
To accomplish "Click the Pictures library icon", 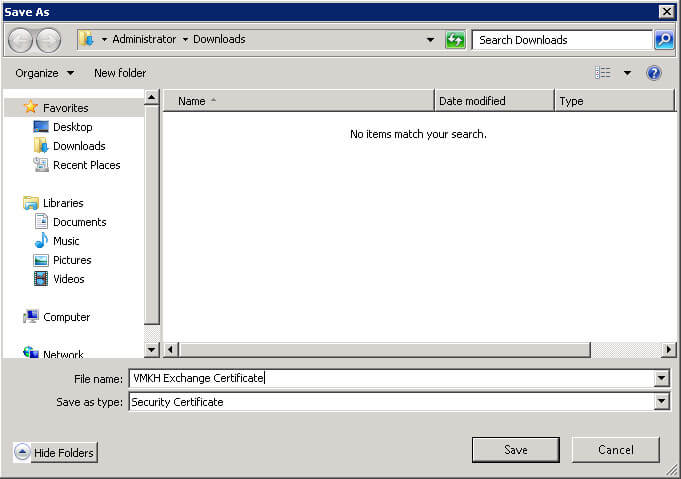I will point(41,260).
